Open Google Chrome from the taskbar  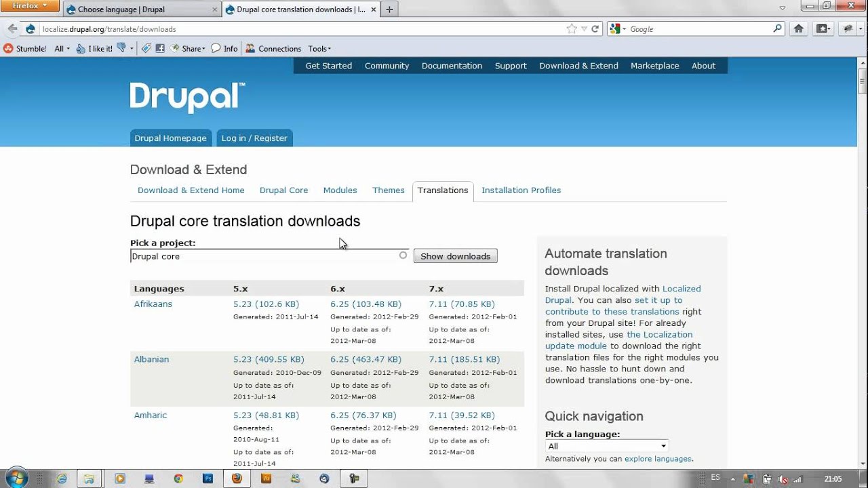(x=178, y=479)
